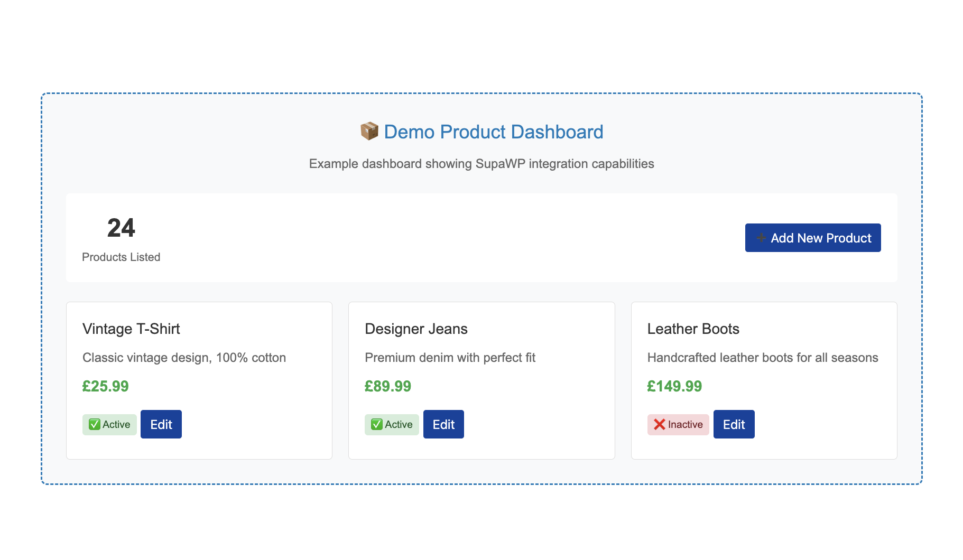Select the Leather Boots product title

click(x=693, y=329)
